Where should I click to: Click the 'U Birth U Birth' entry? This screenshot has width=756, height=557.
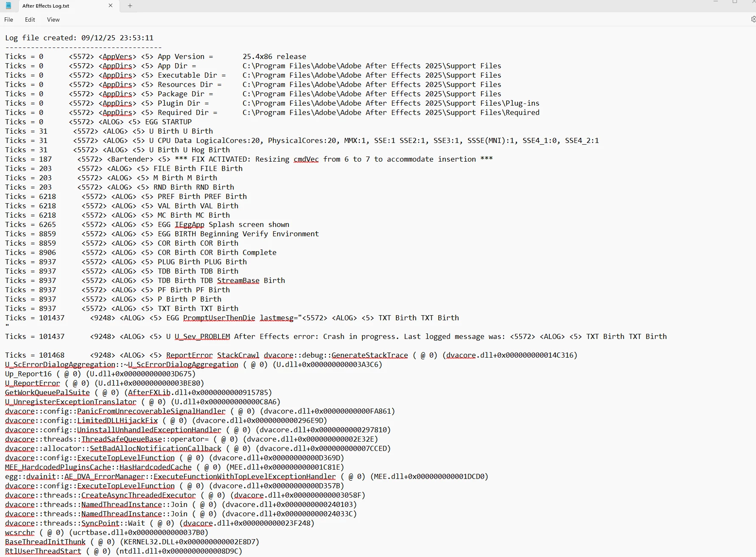click(181, 131)
